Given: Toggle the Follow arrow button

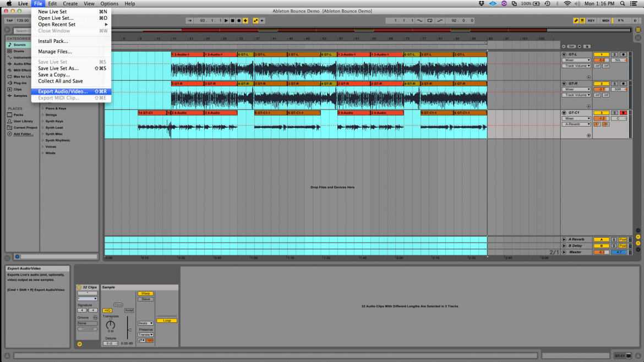Looking at the screenshot, I should click(189, 20).
